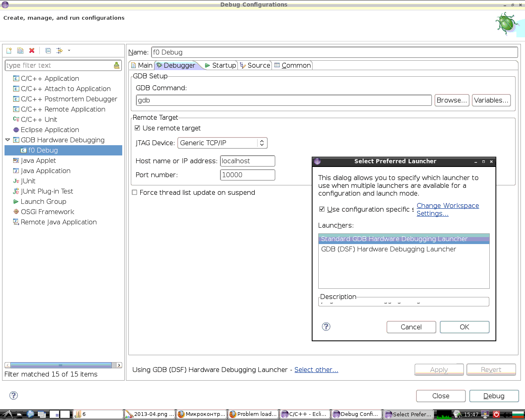Open 2013-04.png taskbar item
This screenshot has width=525, height=420.
[x=150, y=414]
